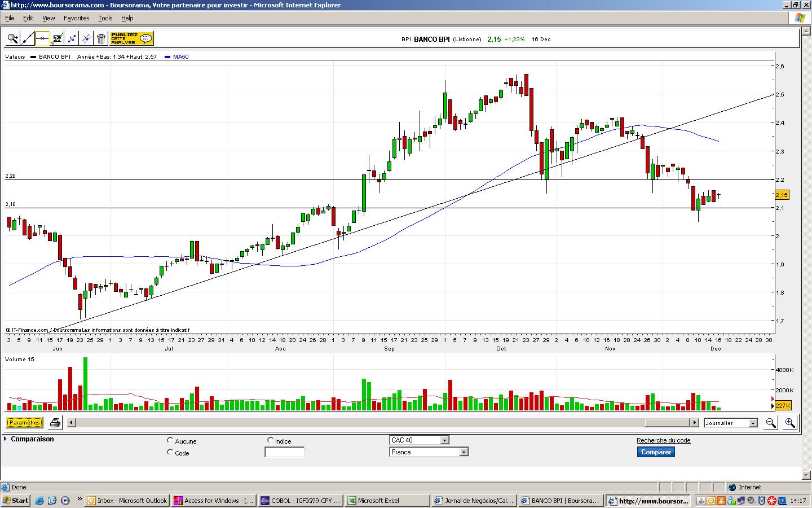
Task: Click the chart scrollbar left arrow
Action: 72,422
